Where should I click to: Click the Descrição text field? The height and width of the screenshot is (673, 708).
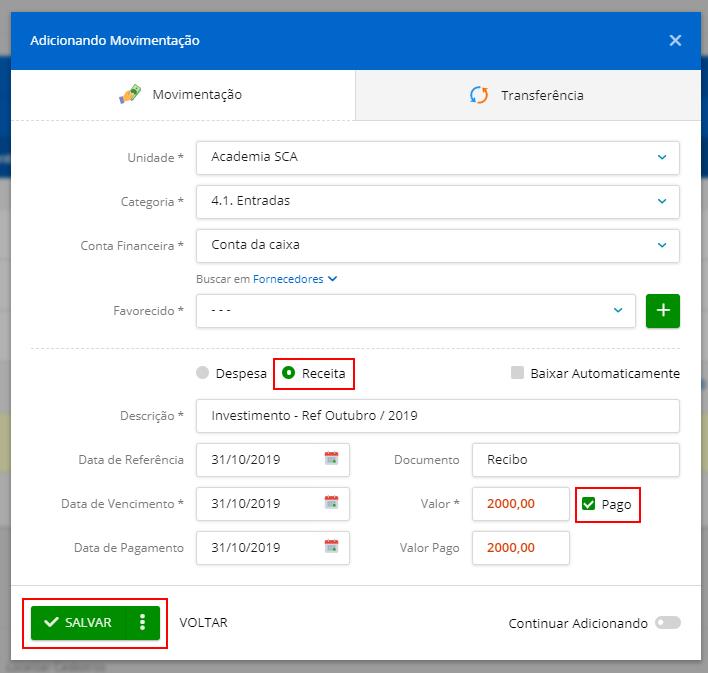438,416
